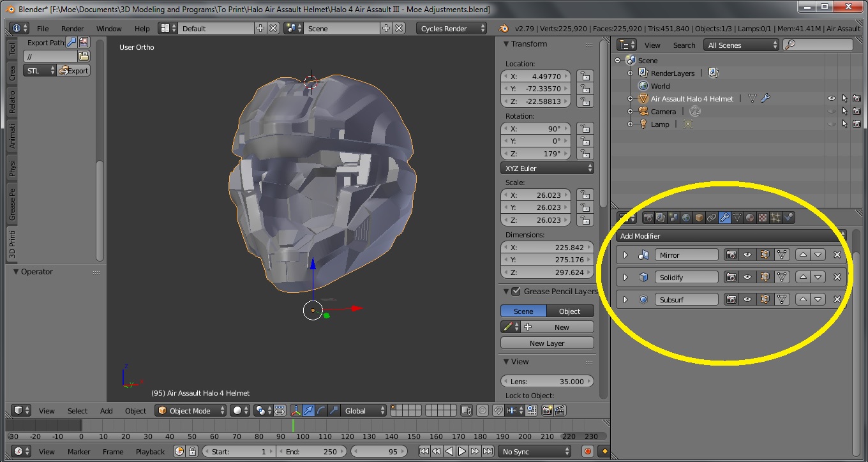868x462 pixels.
Task: Open the Render Layers properties tab
Action: tap(661, 218)
